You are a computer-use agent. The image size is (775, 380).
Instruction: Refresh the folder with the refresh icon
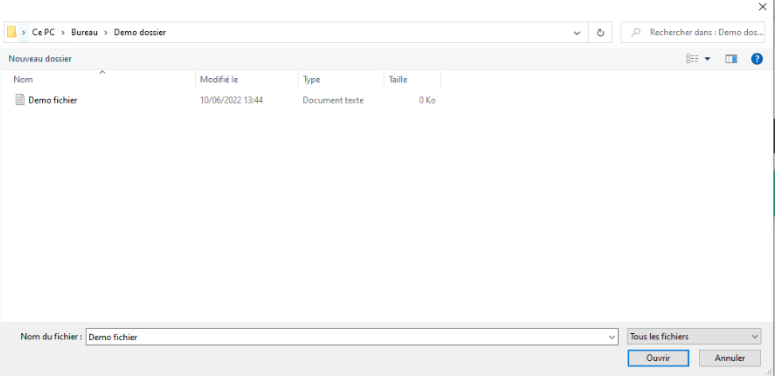[600, 33]
